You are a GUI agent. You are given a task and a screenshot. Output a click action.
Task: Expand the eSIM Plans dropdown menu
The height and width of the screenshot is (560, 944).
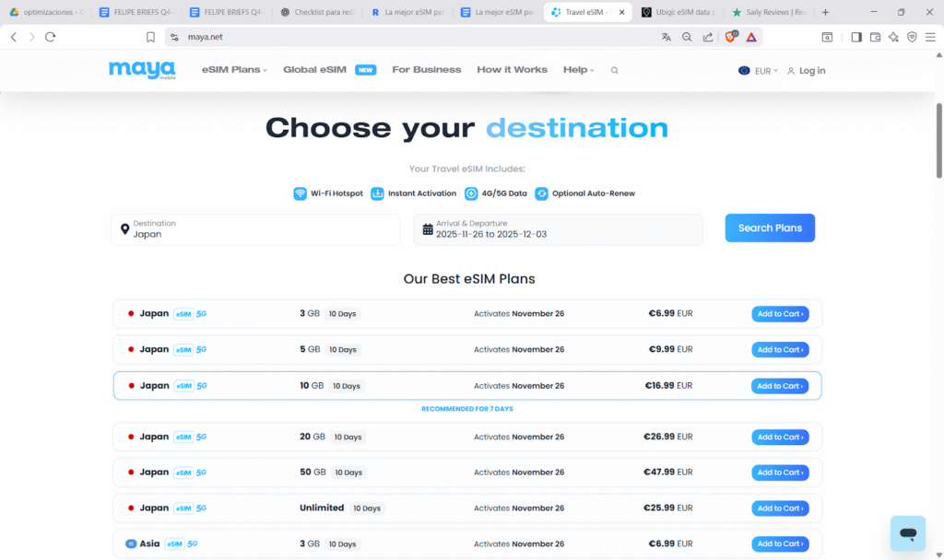pos(234,70)
